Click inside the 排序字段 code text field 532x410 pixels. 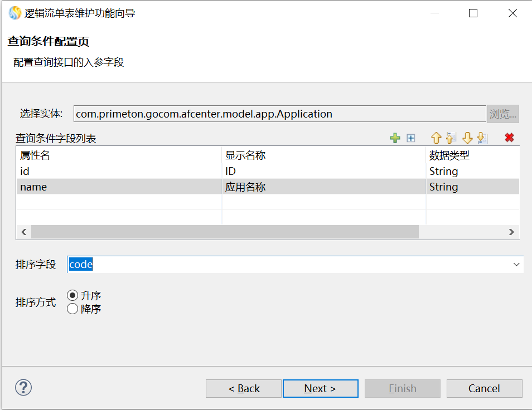(x=279, y=265)
